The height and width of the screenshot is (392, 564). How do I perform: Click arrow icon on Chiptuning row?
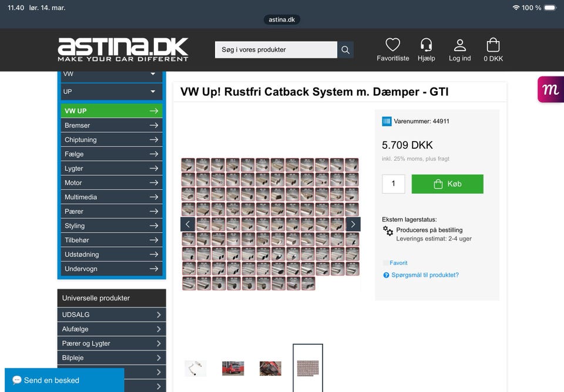pos(154,140)
